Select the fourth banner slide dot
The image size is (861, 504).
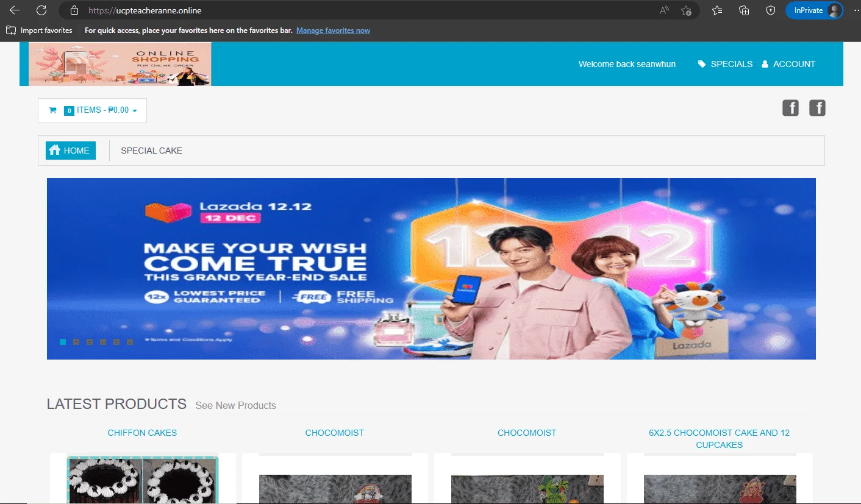(x=103, y=342)
